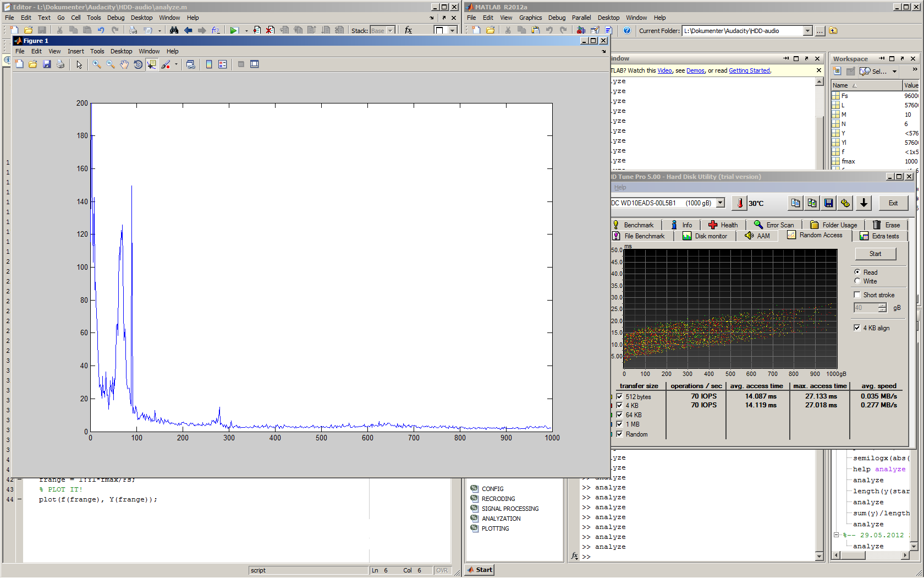Click HD Tune options wrench icon
The width and height of the screenshot is (924, 578).
coord(845,203)
